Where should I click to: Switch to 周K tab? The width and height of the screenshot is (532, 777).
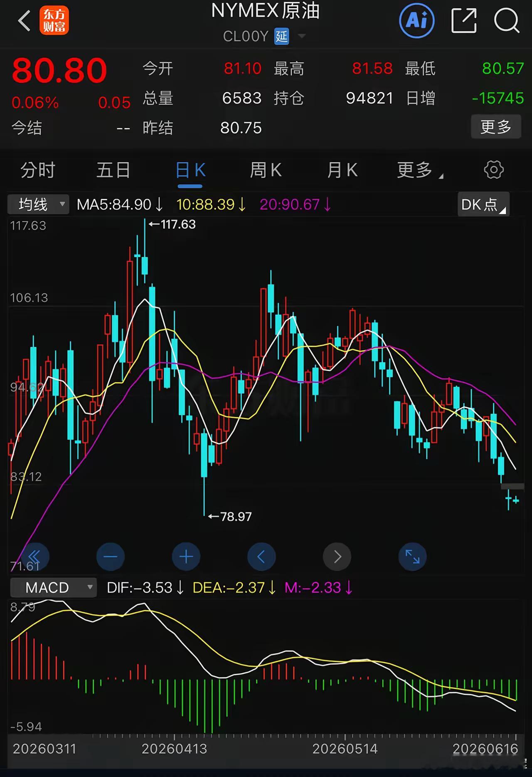(x=266, y=170)
